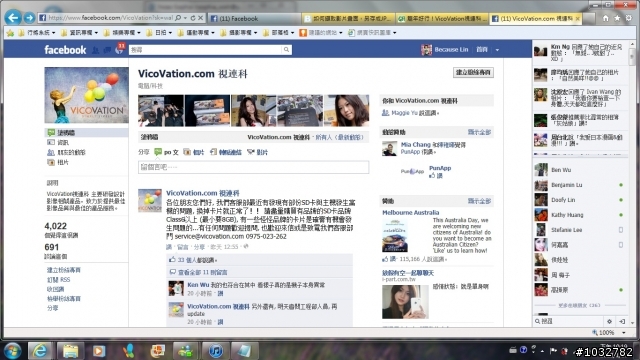Viewport: 640px width, 360px height.
Task: Click the like thumb icon under PunApp
Action: pyautogui.click(x=432, y=176)
